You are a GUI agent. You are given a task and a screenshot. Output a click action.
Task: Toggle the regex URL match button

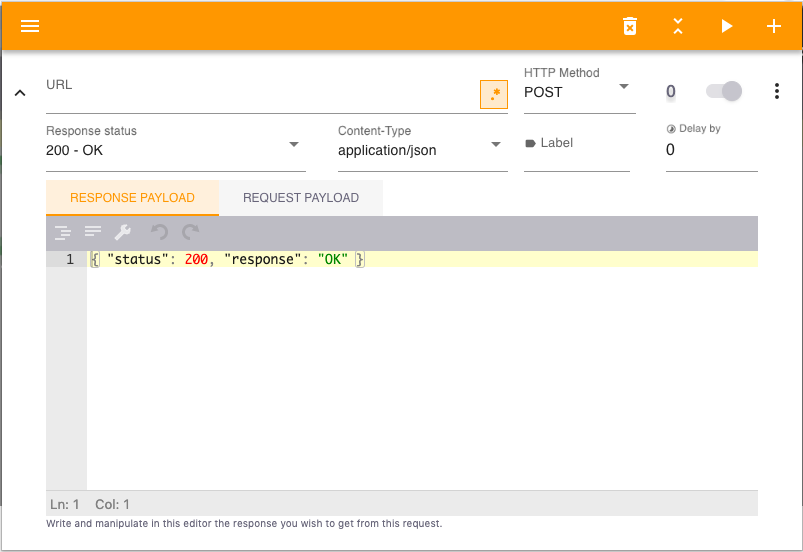tap(494, 94)
